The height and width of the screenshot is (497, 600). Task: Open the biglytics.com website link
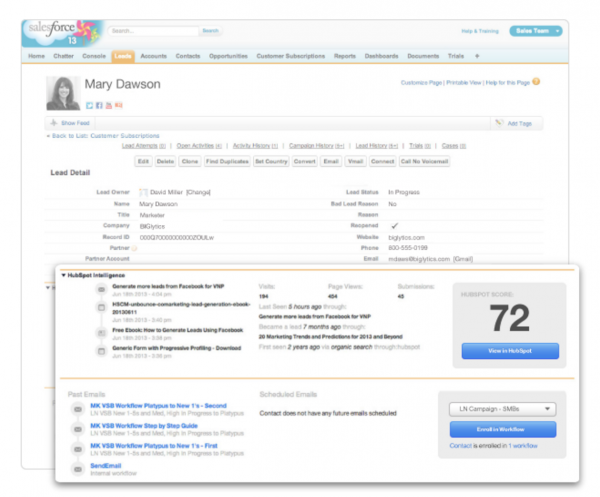click(406, 238)
